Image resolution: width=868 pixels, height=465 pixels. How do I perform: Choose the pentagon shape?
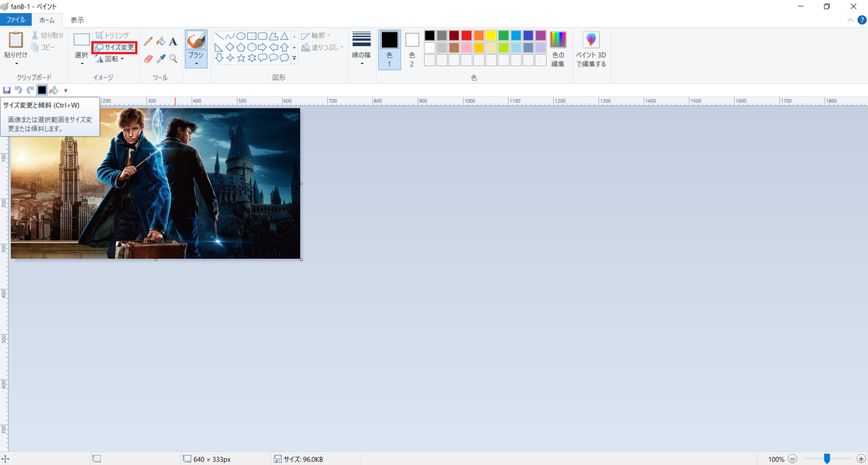coord(240,47)
